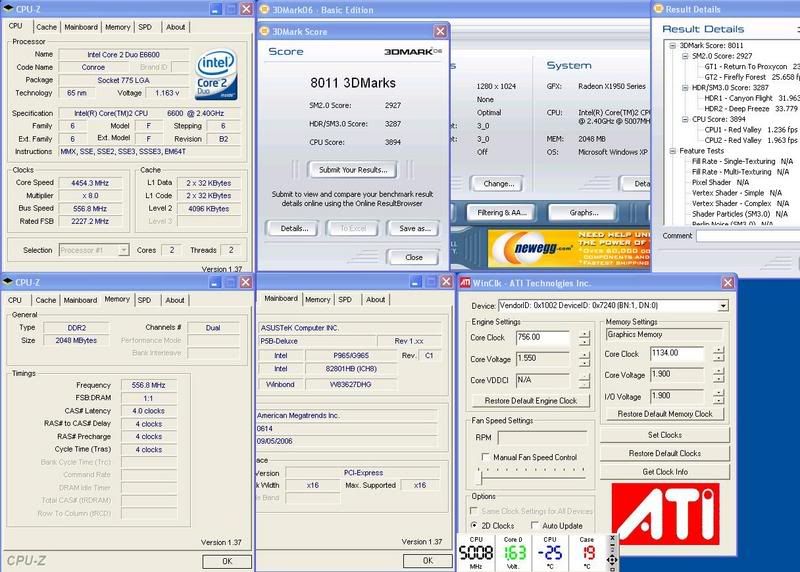Viewport: 800px width, 572px height.
Task: Click the Intel Core 2 Duo logo
Action: point(217,74)
